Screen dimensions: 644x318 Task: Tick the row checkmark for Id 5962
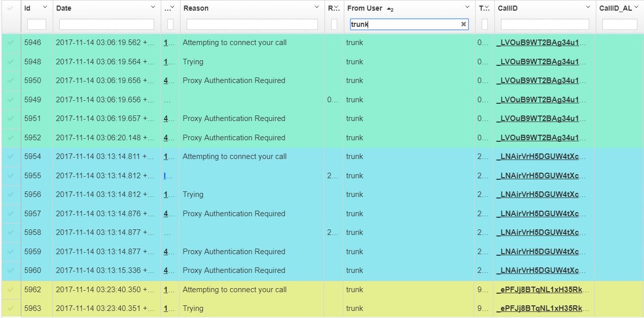tap(11, 290)
